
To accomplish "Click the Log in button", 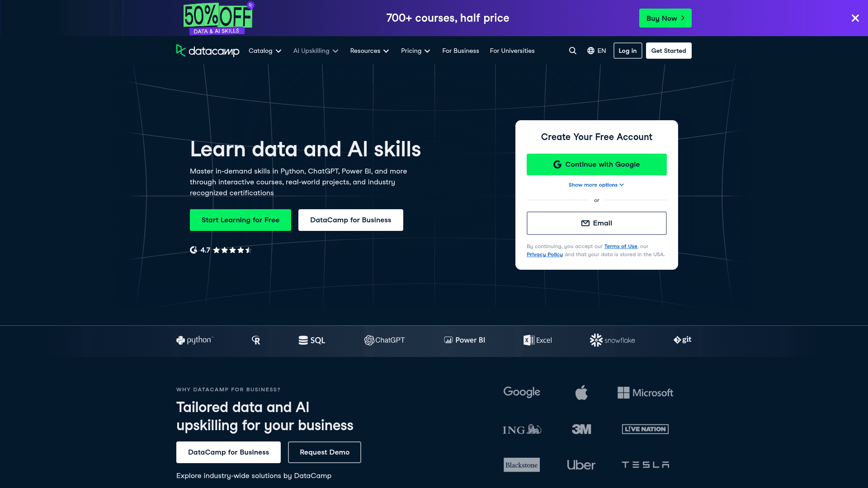I will [627, 51].
